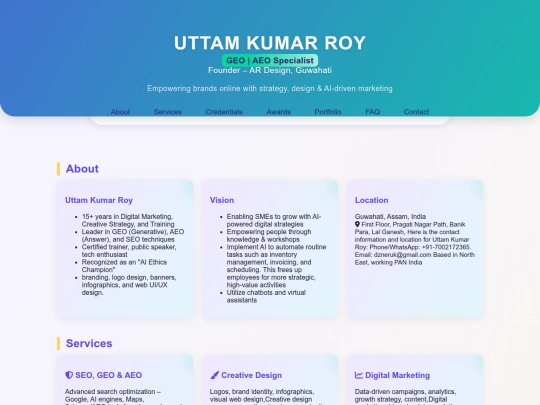
Task: Click the map pin icon in Location card
Action: 357,225
